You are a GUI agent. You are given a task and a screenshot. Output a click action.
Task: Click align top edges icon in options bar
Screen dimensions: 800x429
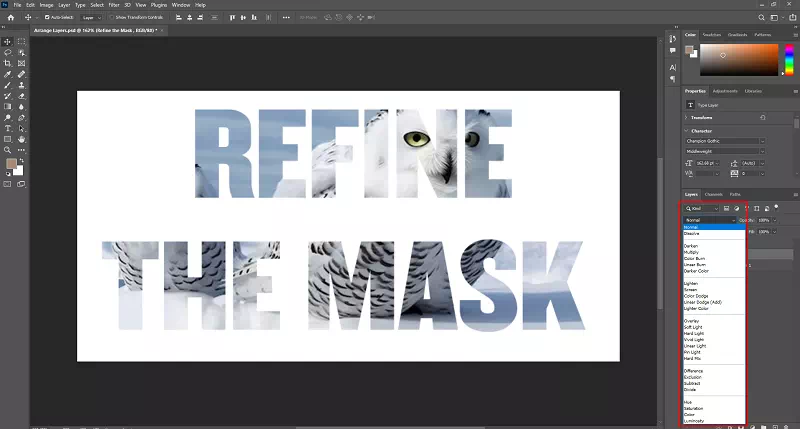[232, 17]
